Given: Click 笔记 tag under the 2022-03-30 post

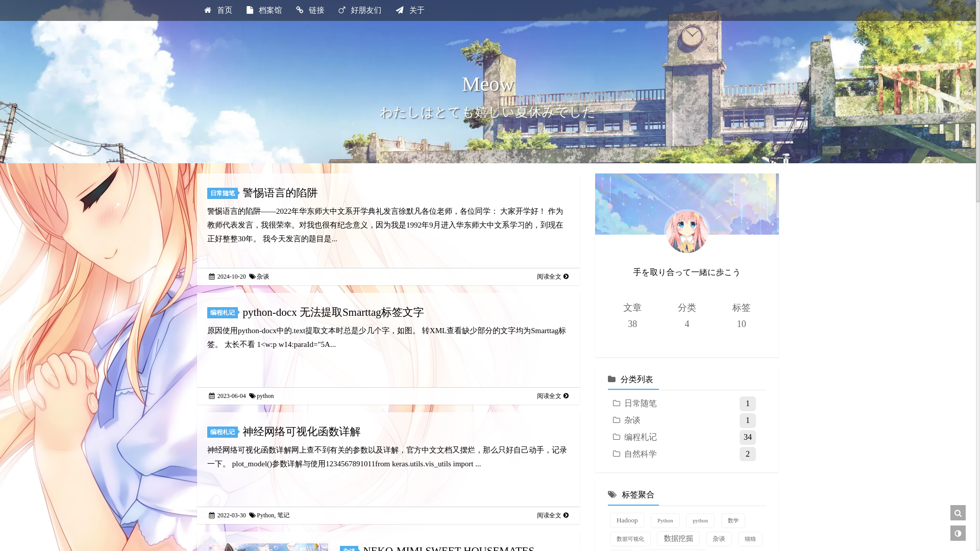Looking at the screenshot, I should pyautogui.click(x=283, y=515).
